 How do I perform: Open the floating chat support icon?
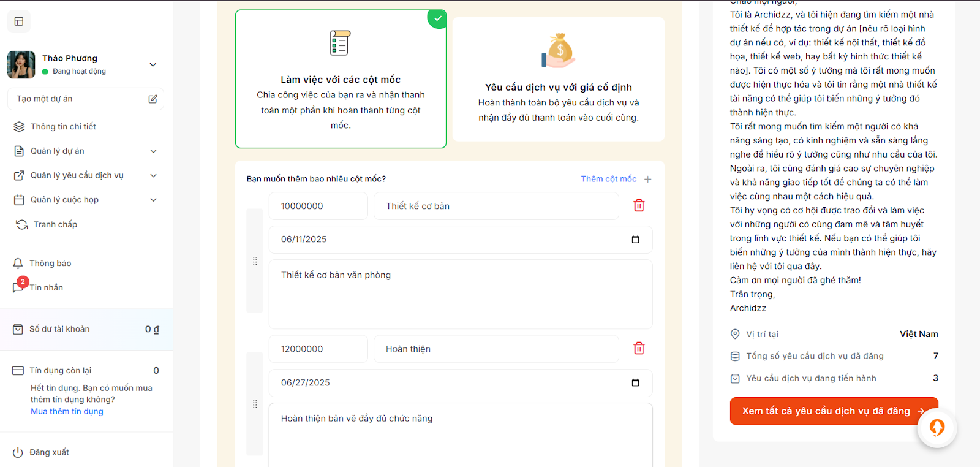937,427
